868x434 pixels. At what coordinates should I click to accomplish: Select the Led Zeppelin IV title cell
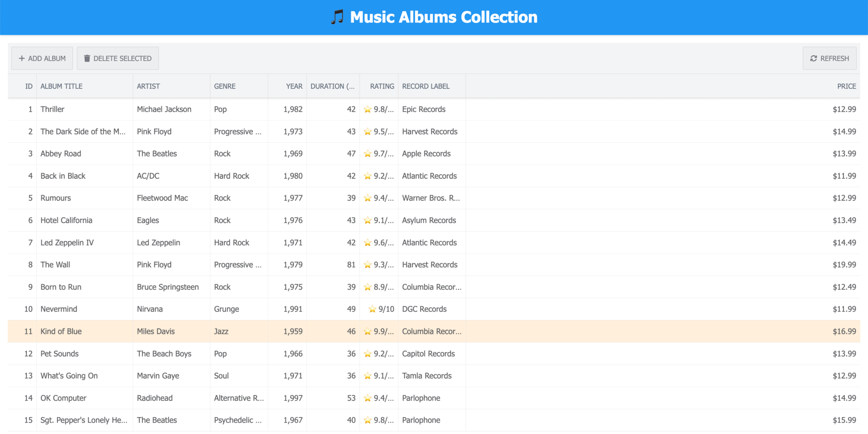[85, 243]
